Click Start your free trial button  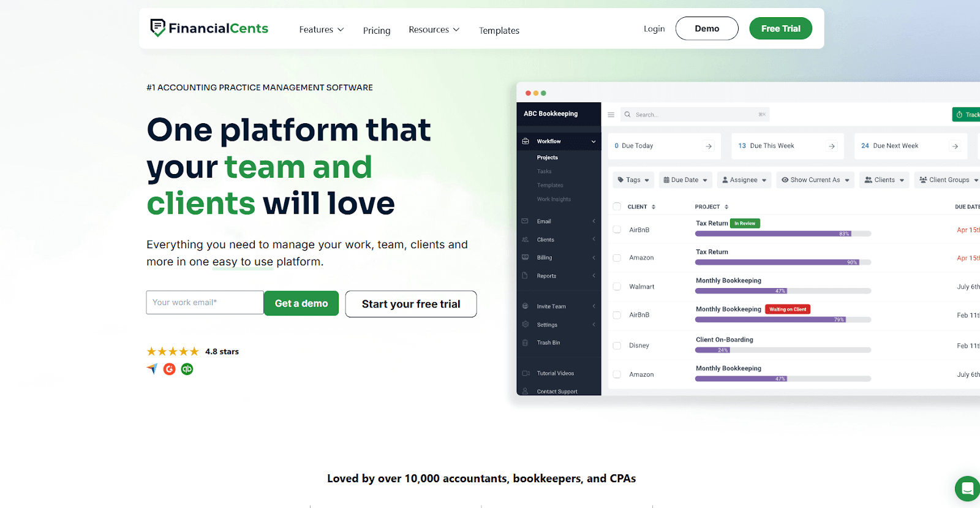tap(411, 304)
